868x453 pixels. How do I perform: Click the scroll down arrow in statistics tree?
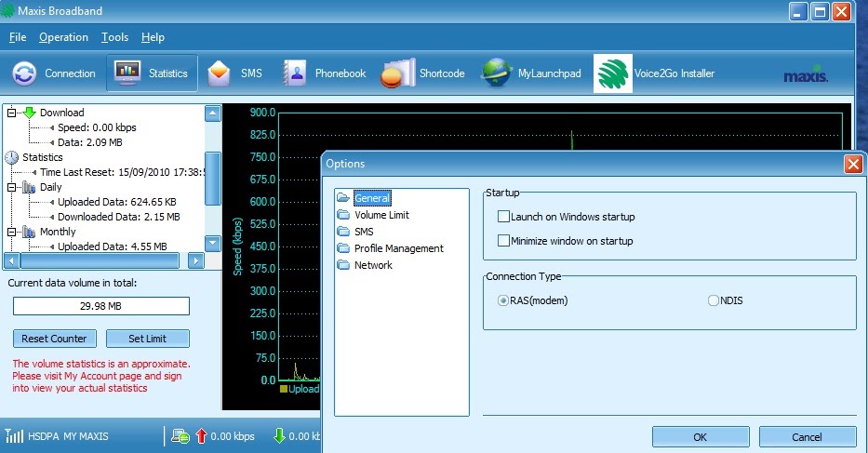[213, 243]
